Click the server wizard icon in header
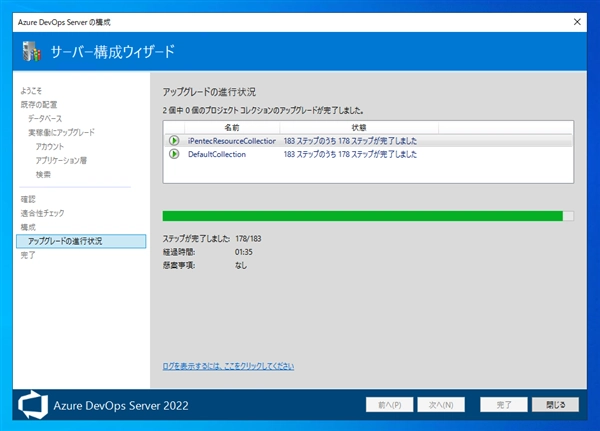 [31, 51]
